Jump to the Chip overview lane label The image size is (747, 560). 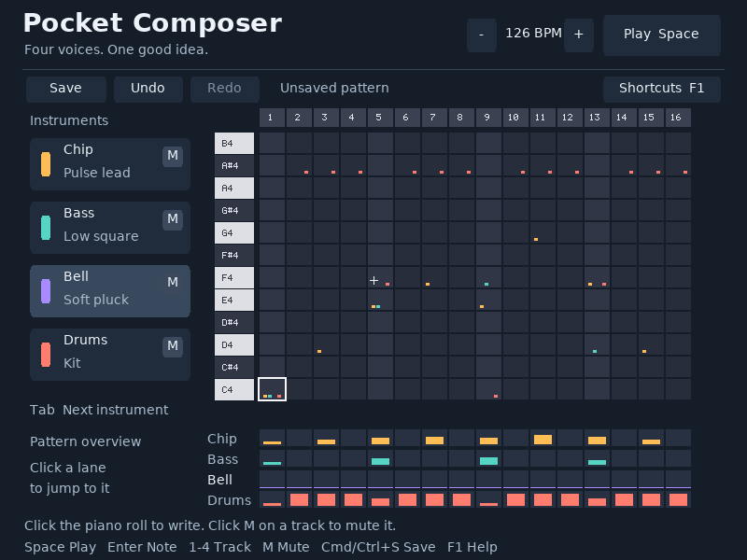coord(222,439)
